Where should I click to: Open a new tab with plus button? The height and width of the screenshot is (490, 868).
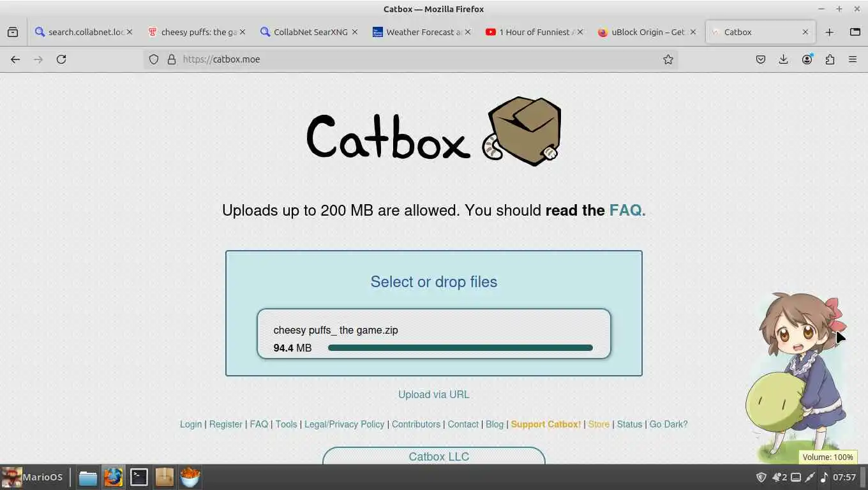830,32
